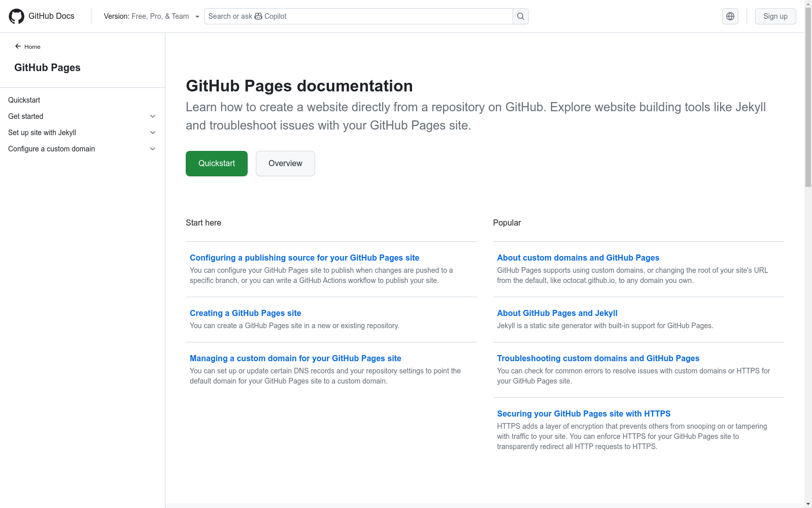The image size is (812, 508).
Task: Focus the Search or ask Copilot field
Action: tap(358, 16)
